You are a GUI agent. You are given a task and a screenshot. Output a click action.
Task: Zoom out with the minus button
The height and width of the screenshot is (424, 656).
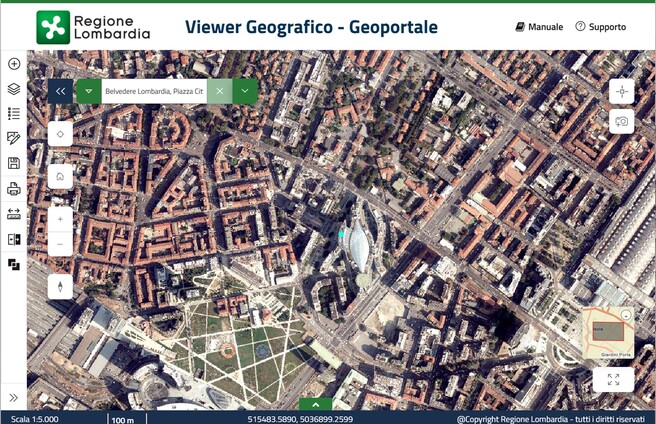pos(60,244)
